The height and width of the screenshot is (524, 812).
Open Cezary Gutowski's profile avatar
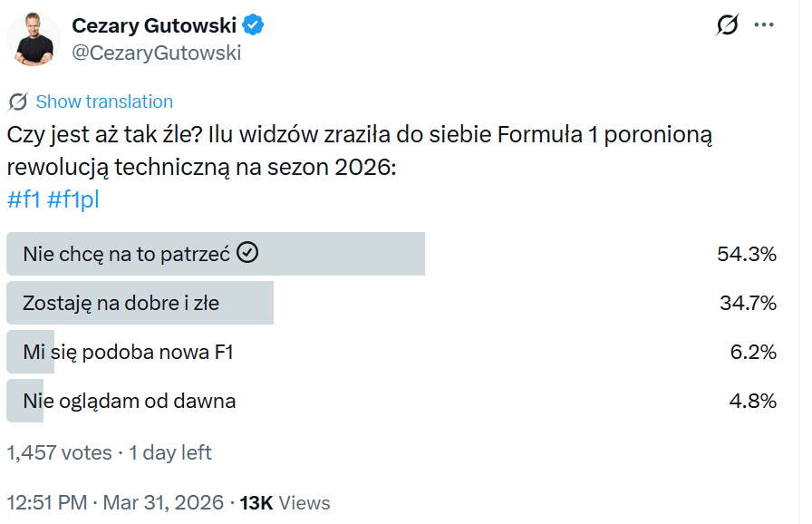[x=34, y=39]
